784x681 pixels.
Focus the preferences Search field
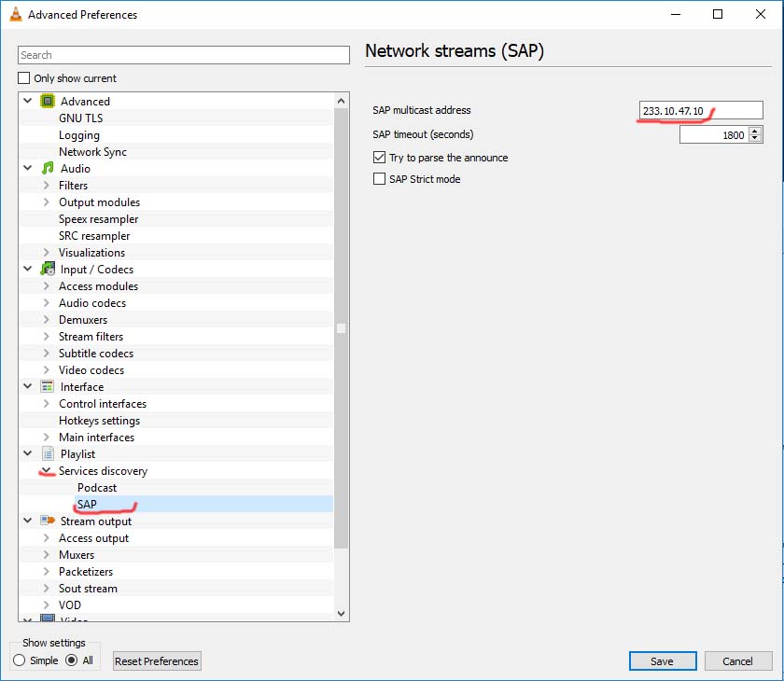pyautogui.click(x=184, y=55)
